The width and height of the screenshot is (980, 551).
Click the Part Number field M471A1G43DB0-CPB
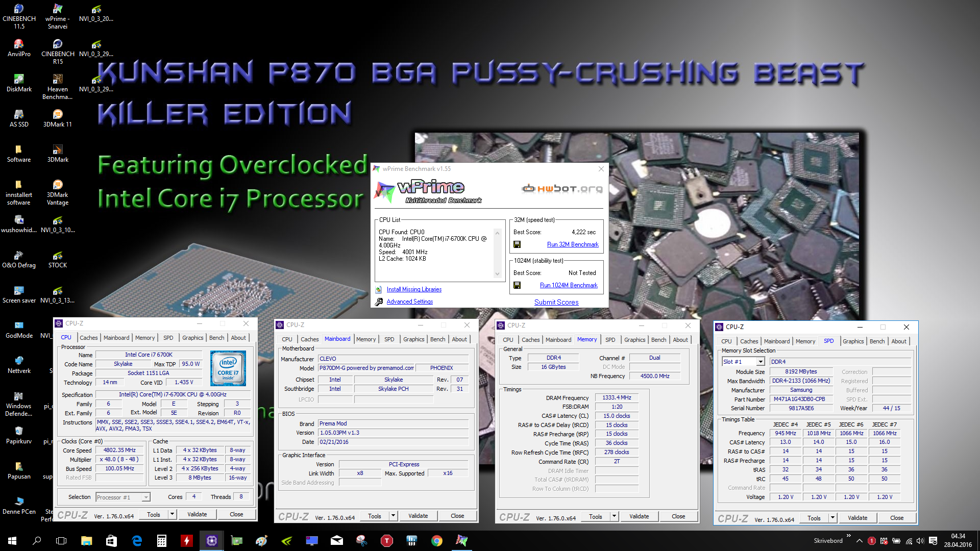[x=801, y=399]
